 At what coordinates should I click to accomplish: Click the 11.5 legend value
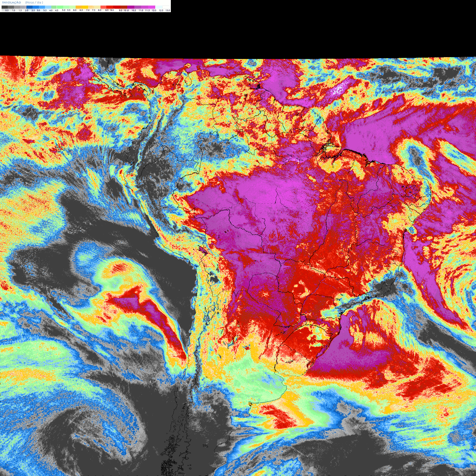click(147, 10)
